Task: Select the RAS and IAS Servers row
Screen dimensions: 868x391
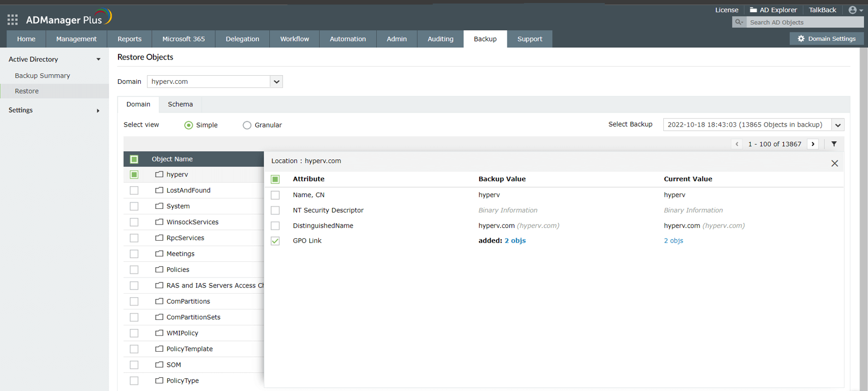Action: [194, 286]
